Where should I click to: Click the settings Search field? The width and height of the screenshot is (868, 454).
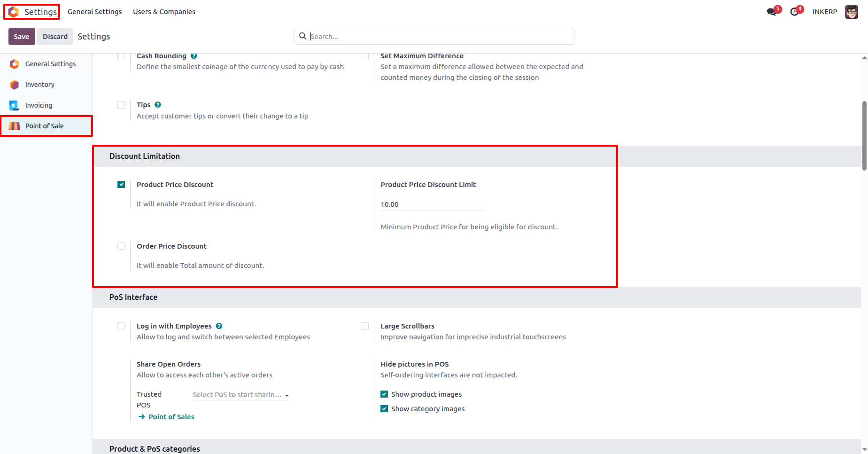pyautogui.click(x=434, y=36)
